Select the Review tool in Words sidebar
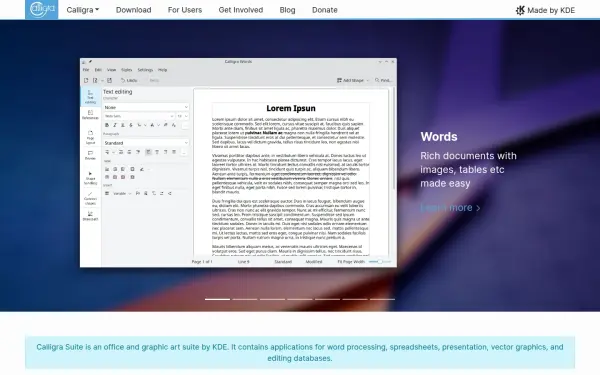The image size is (600, 375). [x=90, y=155]
